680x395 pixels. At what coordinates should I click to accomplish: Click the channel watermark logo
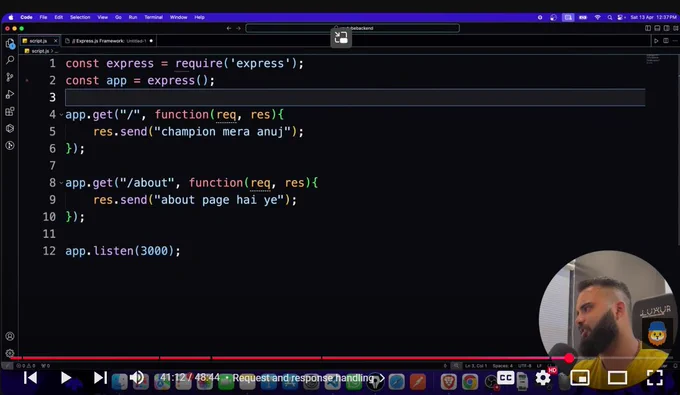click(657, 333)
